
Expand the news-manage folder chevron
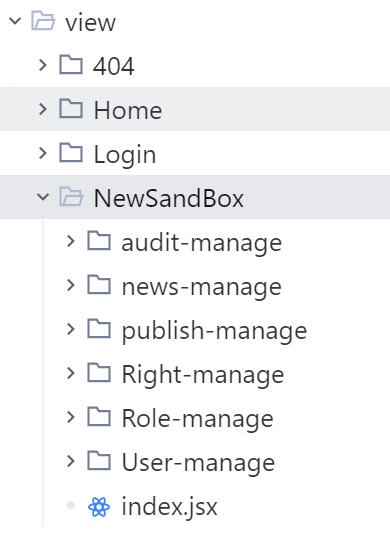click(x=71, y=285)
